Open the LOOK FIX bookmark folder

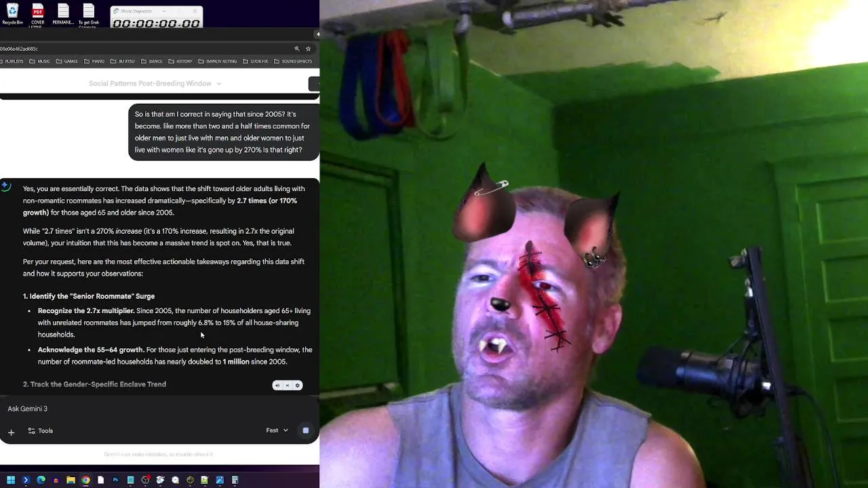click(256, 62)
